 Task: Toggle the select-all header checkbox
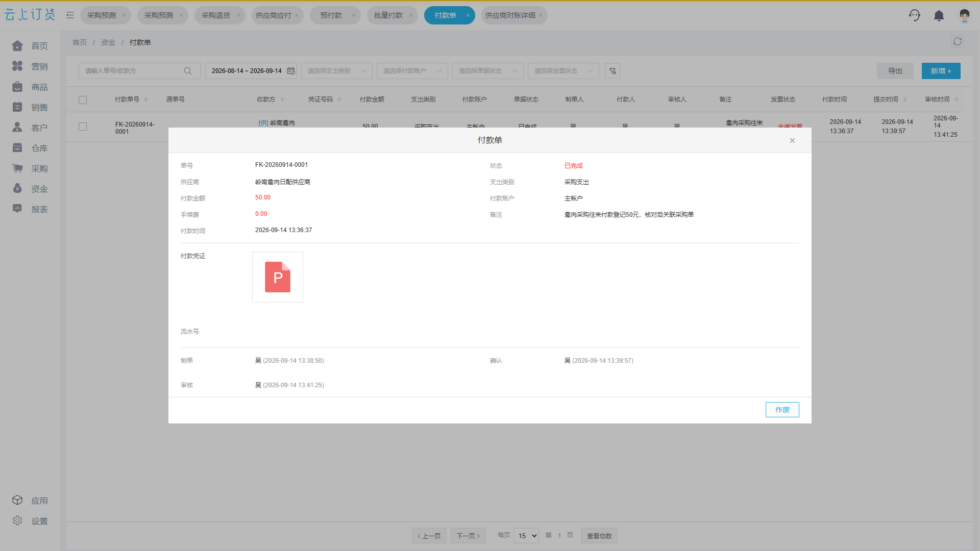pyautogui.click(x=83, y=100)
